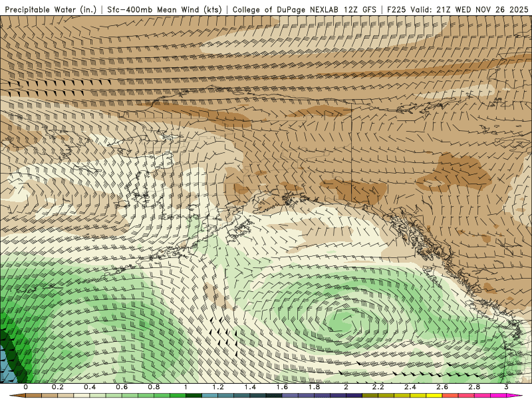Click the "2" legend value
Screen dimensions: 532x399
click(x=346, y=387)
